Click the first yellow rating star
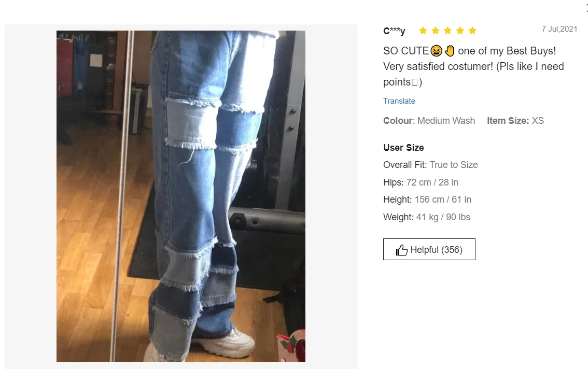The width and height of the screenshot is (588, 370). [423, 31]
